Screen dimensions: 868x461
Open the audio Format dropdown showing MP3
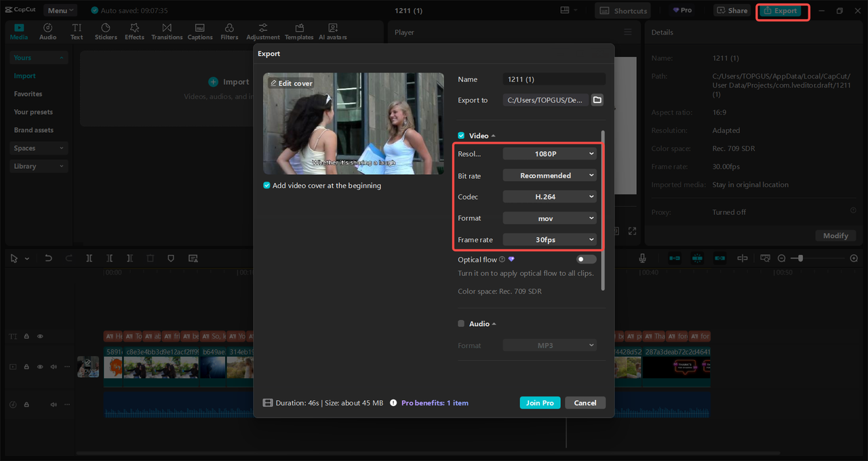click(x=550, y=346)
